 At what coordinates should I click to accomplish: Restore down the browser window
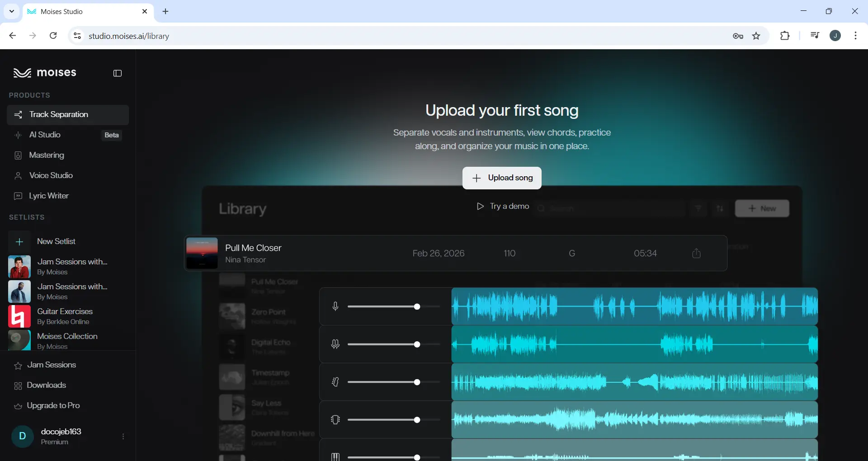[829, 11]
